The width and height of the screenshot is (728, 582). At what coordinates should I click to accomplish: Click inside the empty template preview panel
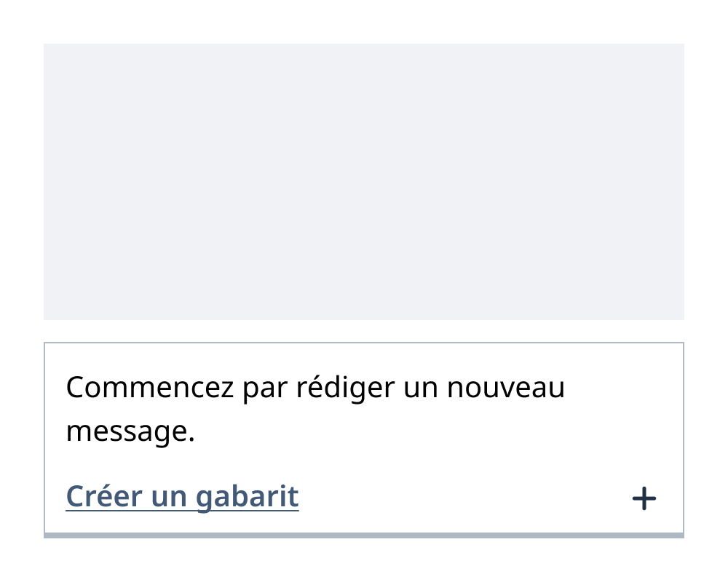(364, 182)
